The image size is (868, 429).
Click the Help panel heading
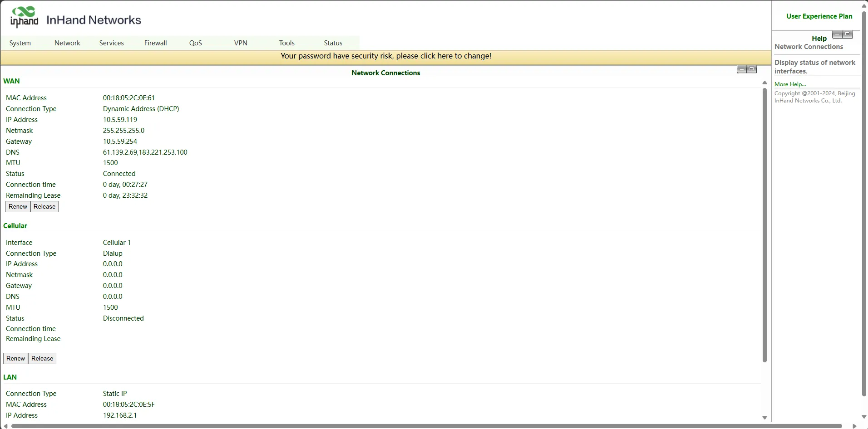[x=819, y=39]
